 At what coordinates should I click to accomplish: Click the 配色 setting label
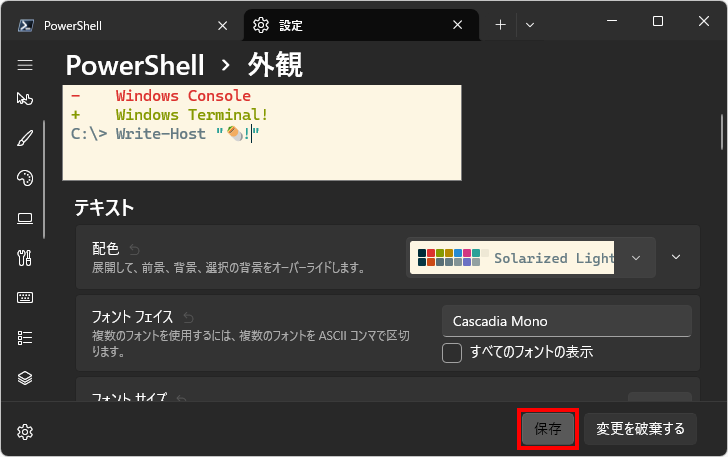[x=105, y=249]
